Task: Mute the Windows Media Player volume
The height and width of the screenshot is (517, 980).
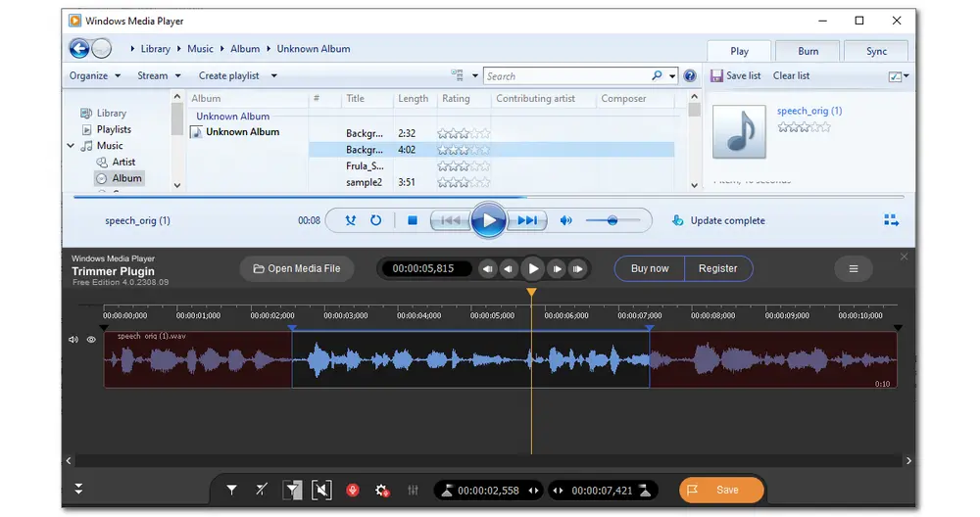Action: click(x=565, y=220)
